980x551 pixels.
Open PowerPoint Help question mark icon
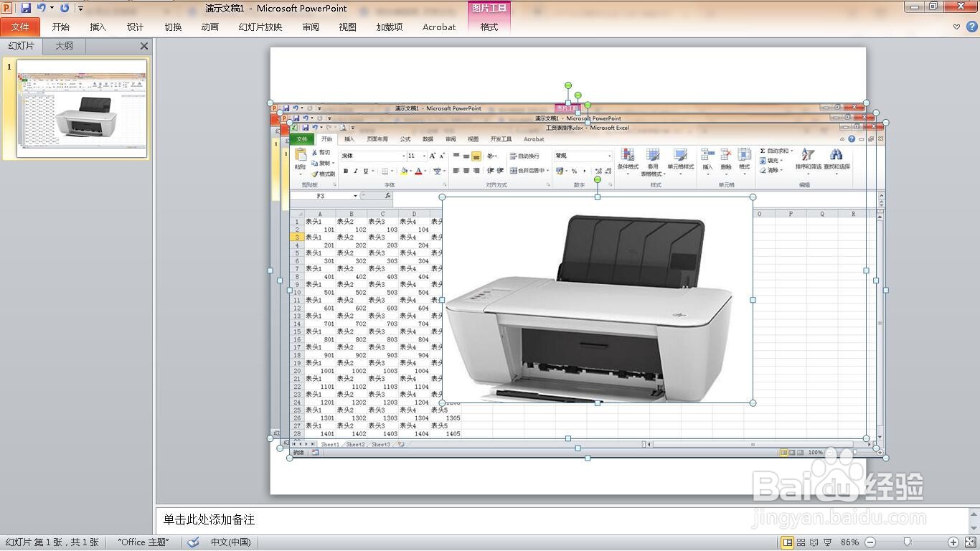(971, 27)
